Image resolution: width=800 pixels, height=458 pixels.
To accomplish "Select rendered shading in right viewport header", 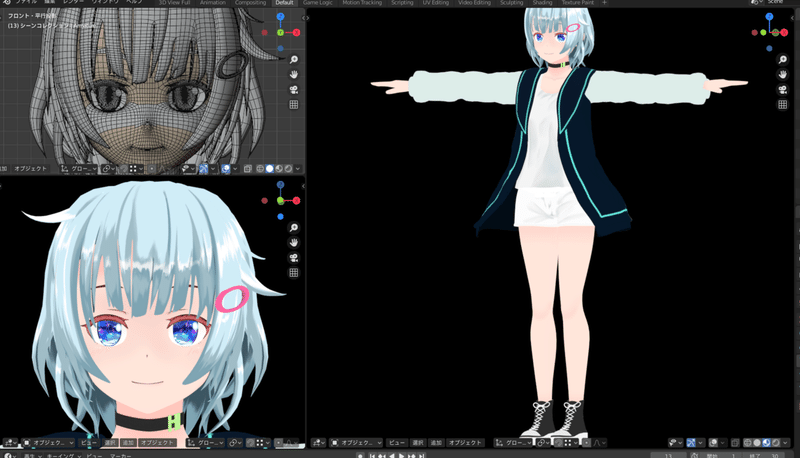I will coord(776,443).
